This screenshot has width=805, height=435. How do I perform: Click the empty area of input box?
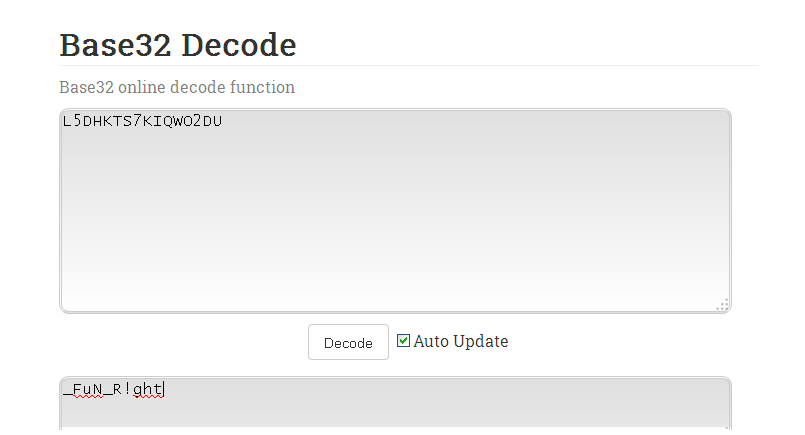pos(395,221)
